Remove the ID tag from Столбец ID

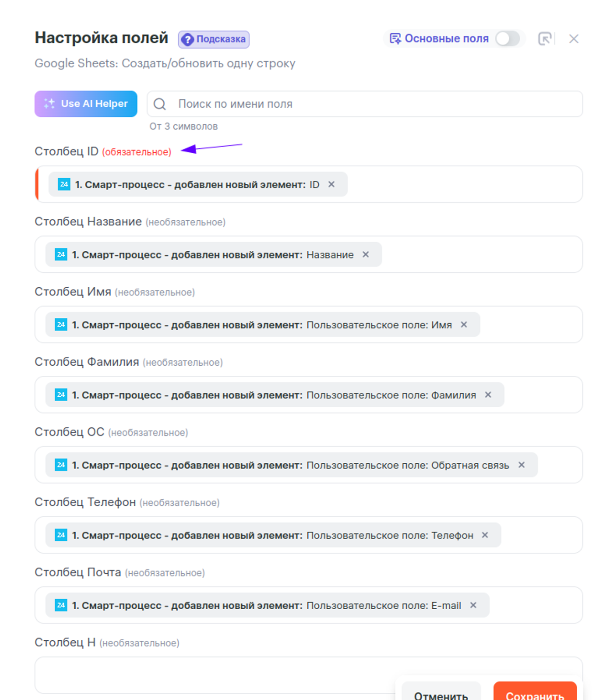pyautogui.click(x=331, y=184)
